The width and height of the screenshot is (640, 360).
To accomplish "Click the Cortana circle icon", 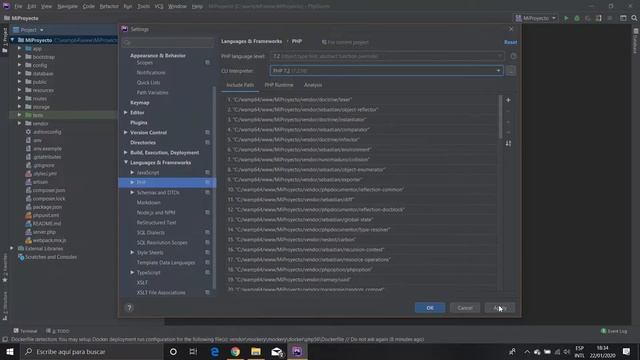I will [173, 351].
